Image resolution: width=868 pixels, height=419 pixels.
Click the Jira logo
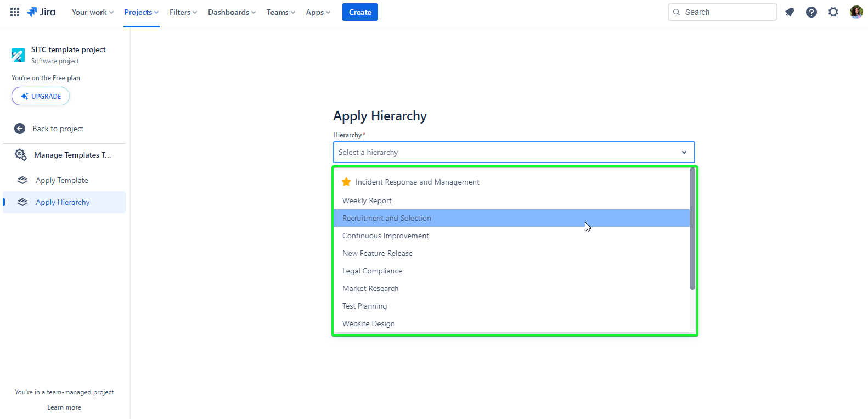coord(42,12)
